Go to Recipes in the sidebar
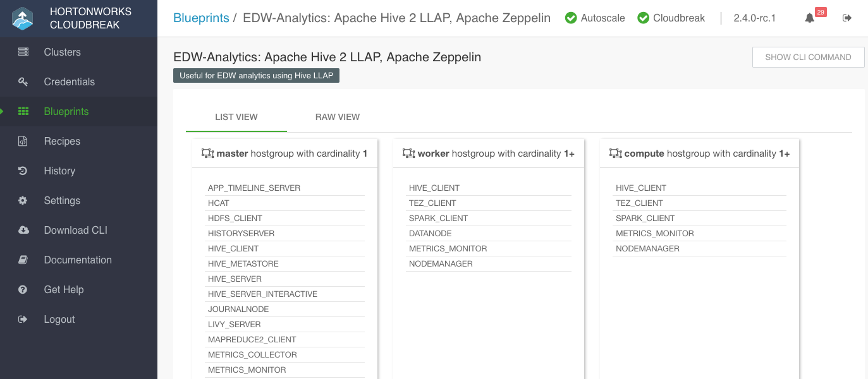Viewport: 868px width, 379px height. (78, 141)
